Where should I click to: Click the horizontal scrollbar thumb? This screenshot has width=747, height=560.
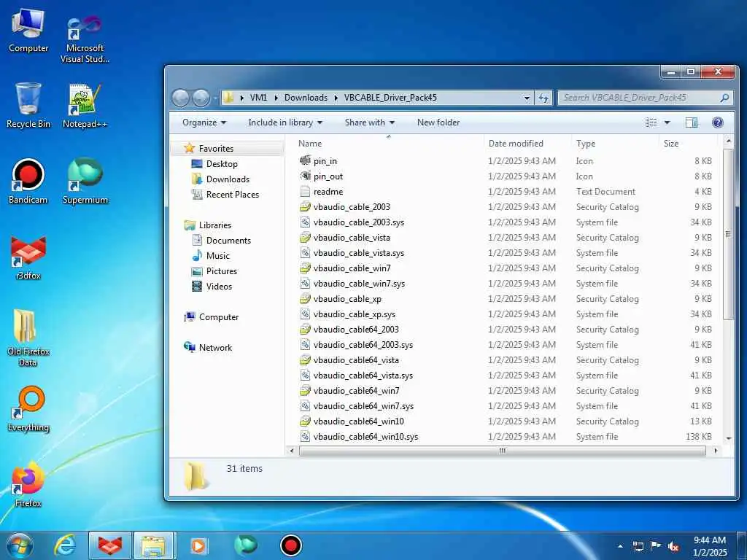point(502,451)
